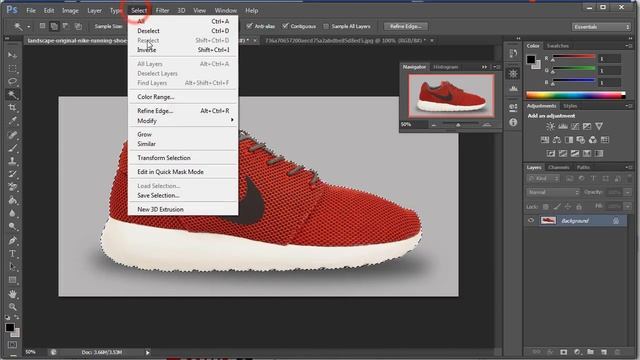
Task: Select the Pen tool
Action: [x=12, y=240]
